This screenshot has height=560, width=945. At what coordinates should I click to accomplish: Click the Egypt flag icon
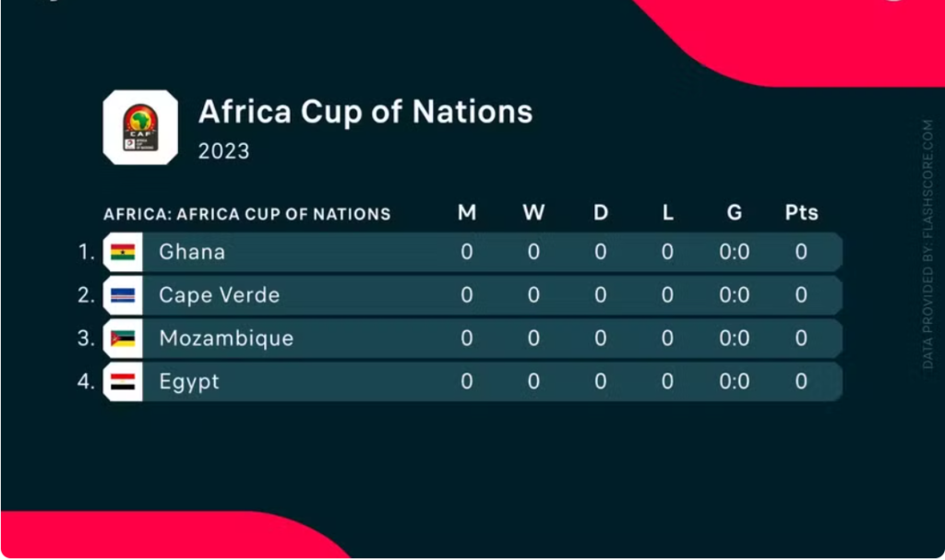pos(123,382)
